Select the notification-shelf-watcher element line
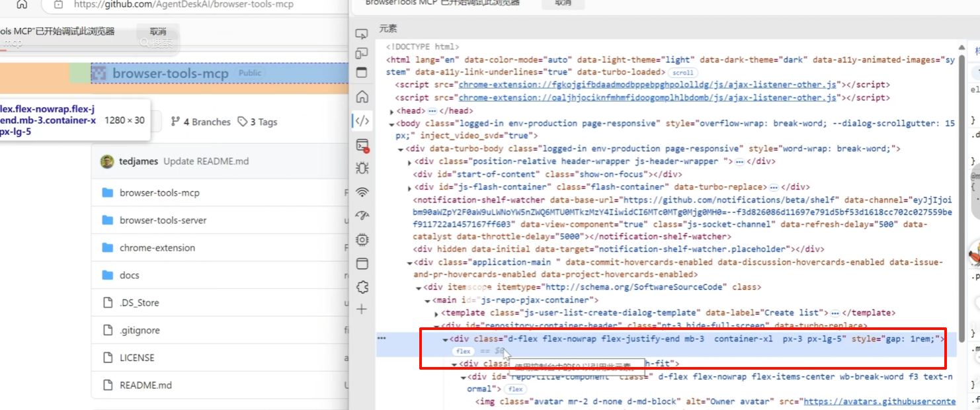 682,218
